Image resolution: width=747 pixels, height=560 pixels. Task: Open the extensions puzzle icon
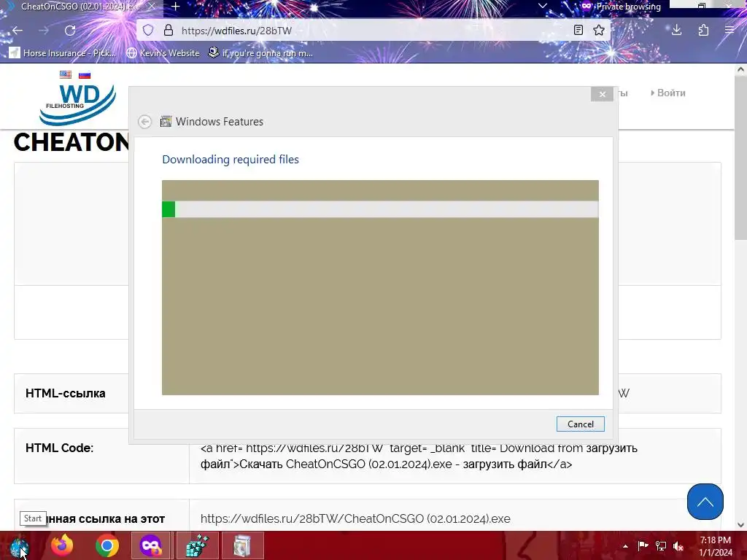(703, 31)
